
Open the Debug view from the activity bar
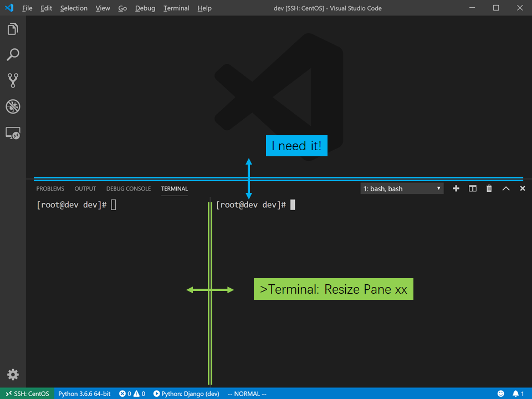13,106
